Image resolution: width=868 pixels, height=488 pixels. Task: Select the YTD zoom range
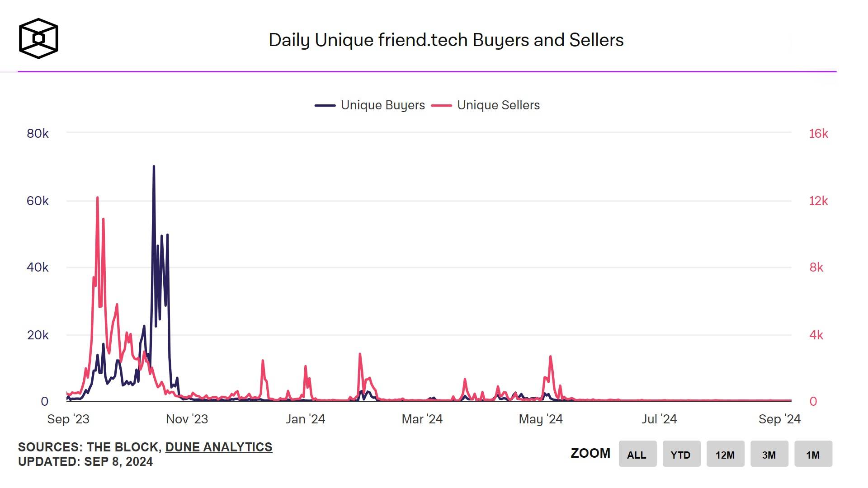tap(681, 454)
